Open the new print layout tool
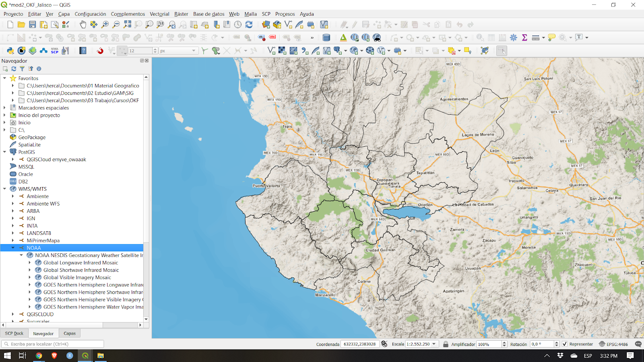The width and height of the screenshot is (644, 362). [x=44, y=25]
